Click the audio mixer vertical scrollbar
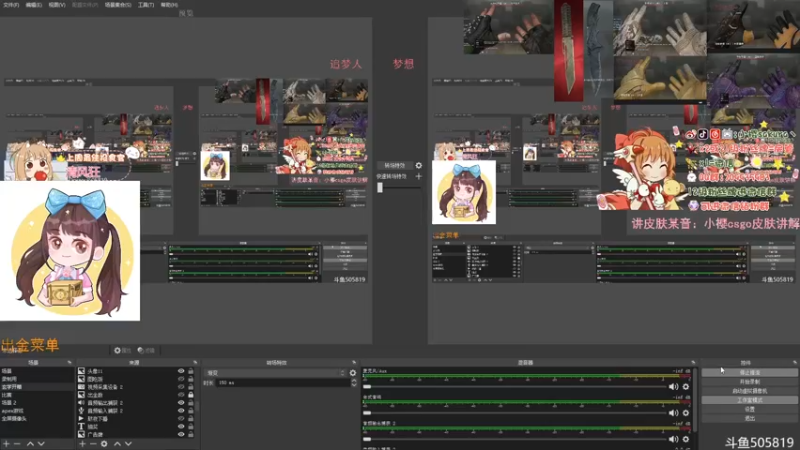800x450 pixels. pyautogui.click(x=695, y=401)
